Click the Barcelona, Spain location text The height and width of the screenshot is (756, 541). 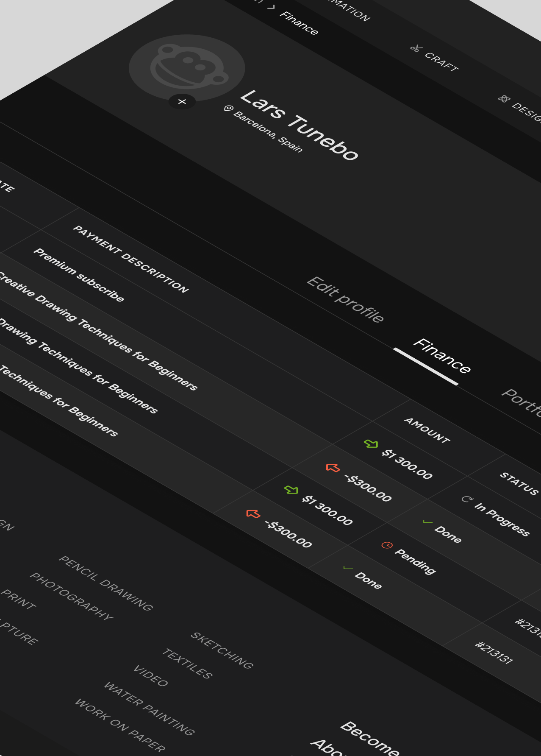coord(268,131)
